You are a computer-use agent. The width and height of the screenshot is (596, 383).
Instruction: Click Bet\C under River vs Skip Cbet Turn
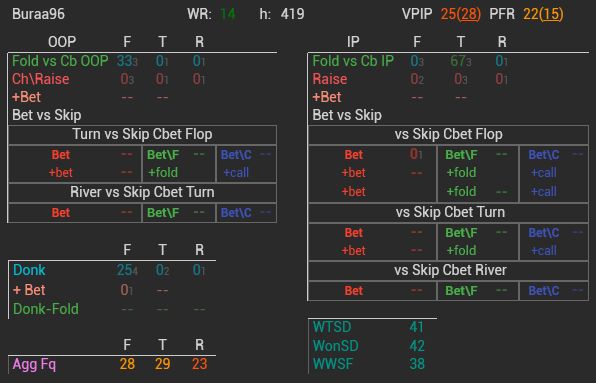[x=236, y=213]
